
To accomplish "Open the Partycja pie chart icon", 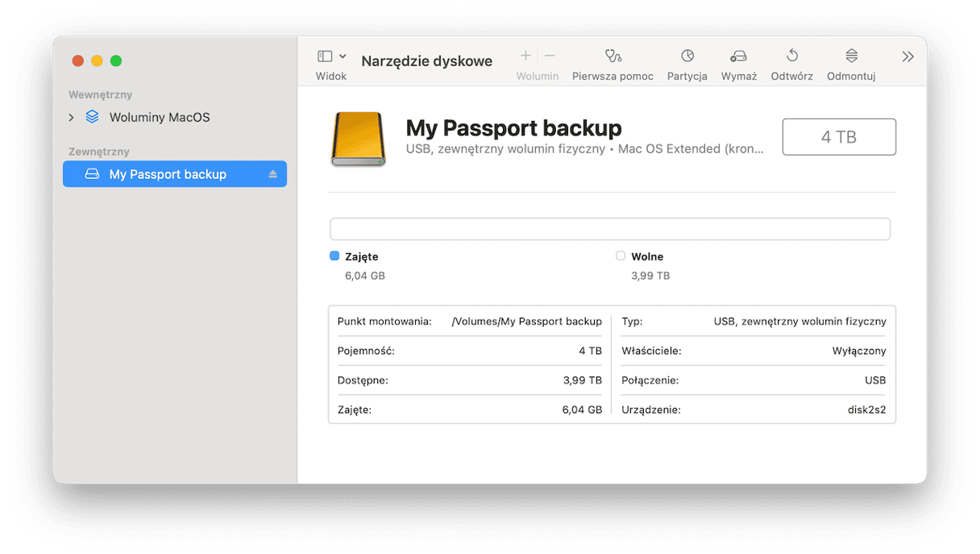I will [x=687, y=56].
